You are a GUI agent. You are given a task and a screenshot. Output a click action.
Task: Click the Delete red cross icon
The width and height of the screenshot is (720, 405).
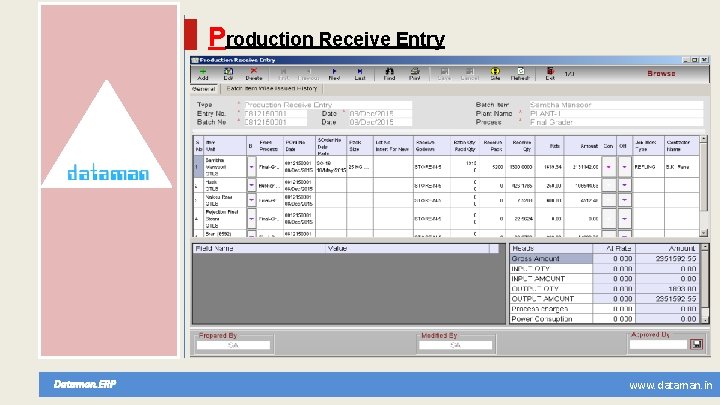[253, 73]
